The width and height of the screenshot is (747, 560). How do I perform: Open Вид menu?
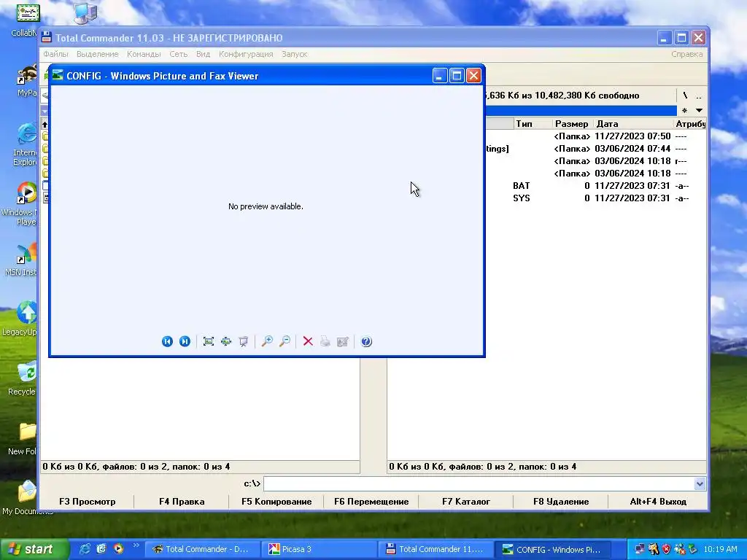[x=203, y=54]
